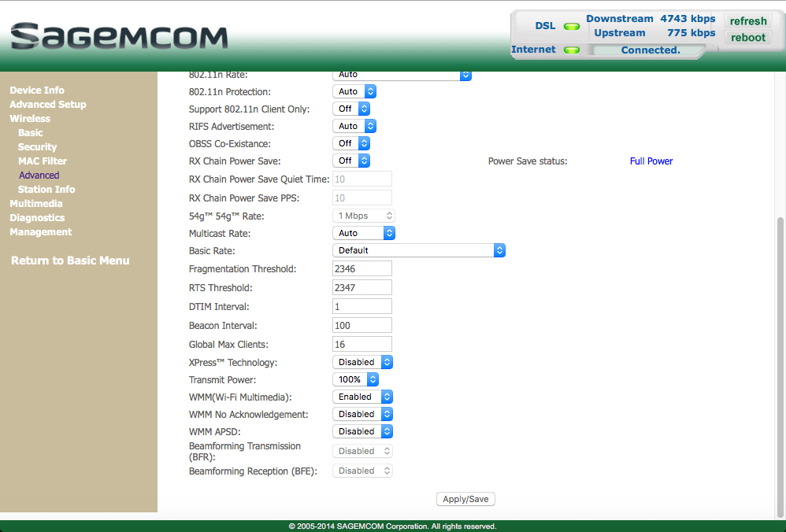
Task: Navigate to Station Info
Action: coord(46,189)
